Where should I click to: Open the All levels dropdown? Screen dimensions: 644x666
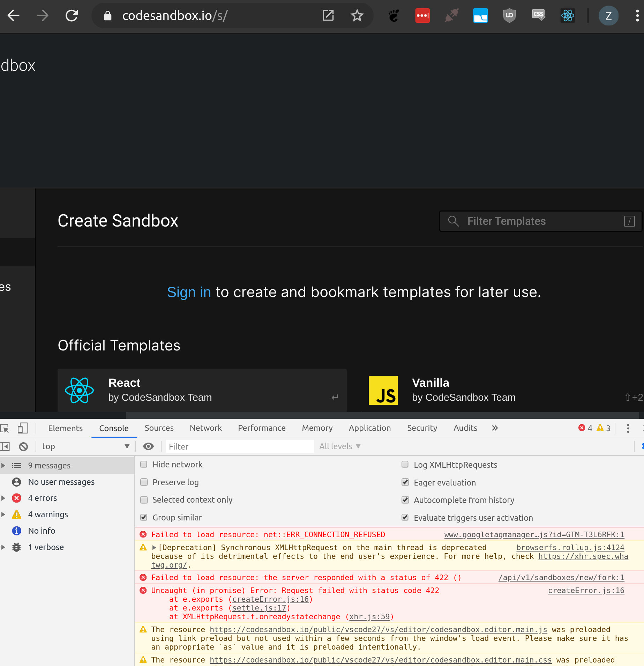coord(340,446)
